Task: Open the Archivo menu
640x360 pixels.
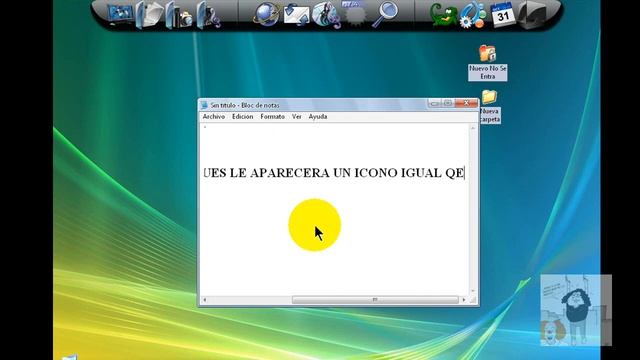Action: point(214,117)
